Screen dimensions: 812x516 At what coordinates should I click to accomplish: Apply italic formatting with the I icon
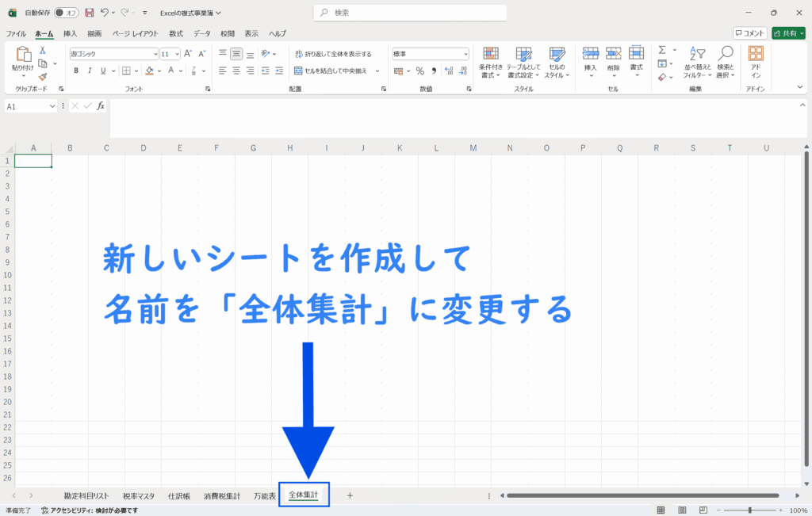(90, 71)
